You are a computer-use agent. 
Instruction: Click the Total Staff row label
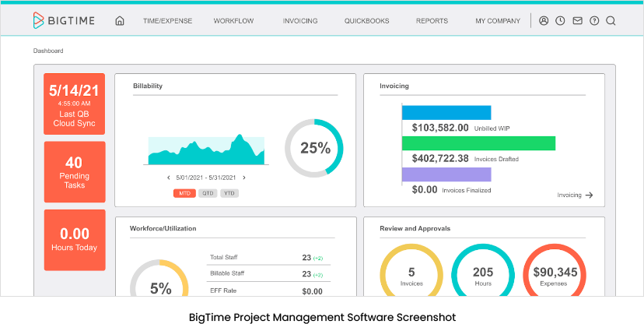(x=224, y=257)
